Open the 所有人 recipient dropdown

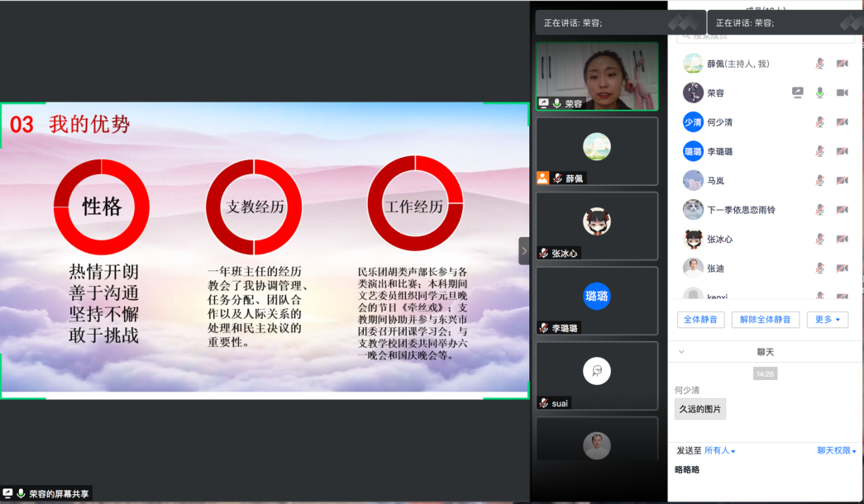point(719,450)
